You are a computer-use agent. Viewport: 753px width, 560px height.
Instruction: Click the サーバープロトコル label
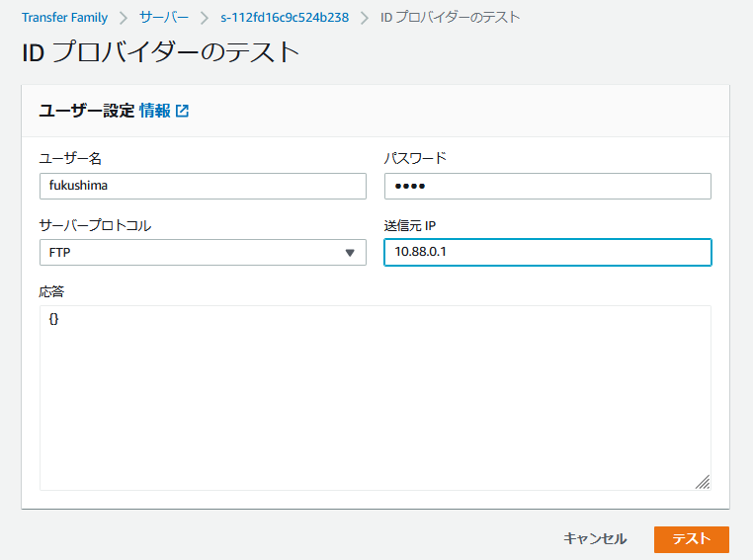pyautogui.click(x=95, y=225)
